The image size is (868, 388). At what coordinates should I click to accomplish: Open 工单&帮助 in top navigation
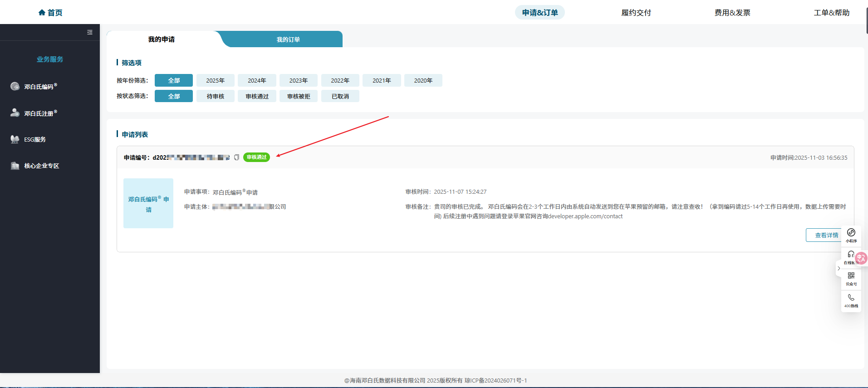[x=831, y=13]
